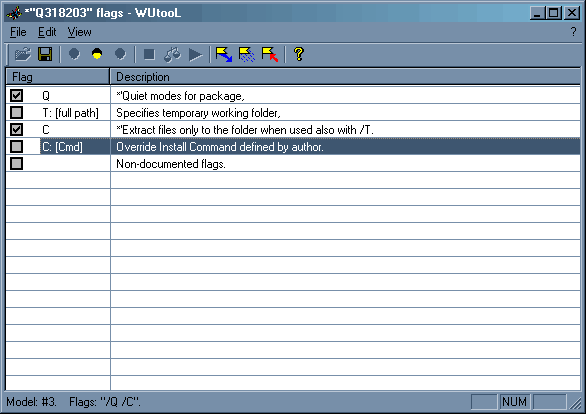Click the flag icon with dotted blue lines
This screenshot has width=586, height=414.
click(x=247, y=55)
